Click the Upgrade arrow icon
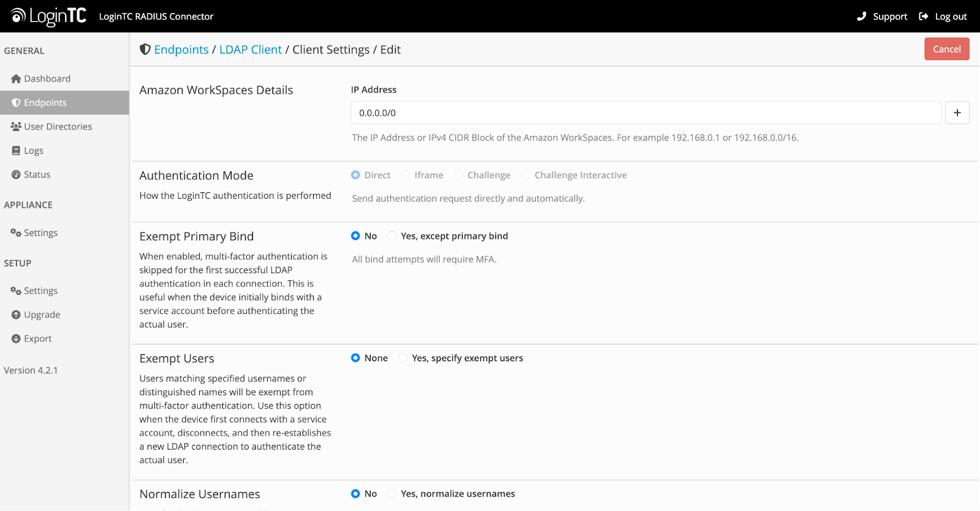Screen dimensions: 980x511 (x=16, y=315)
